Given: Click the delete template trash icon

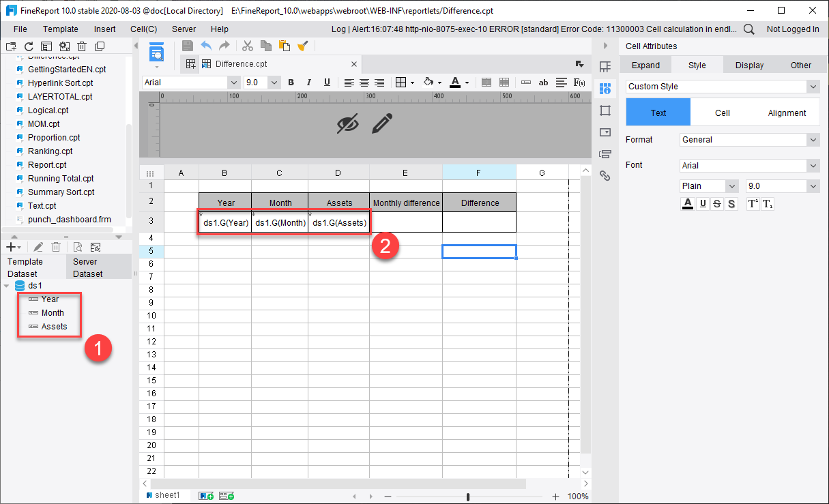Looking at the screenshot, I should click(x=82, y=46).
